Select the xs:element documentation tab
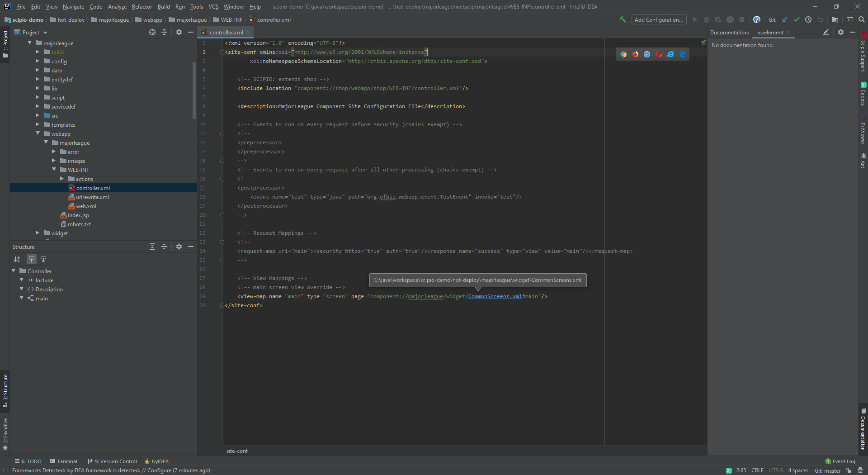The width and height of the screenshot is (868, 475). [x=770, y=32]
